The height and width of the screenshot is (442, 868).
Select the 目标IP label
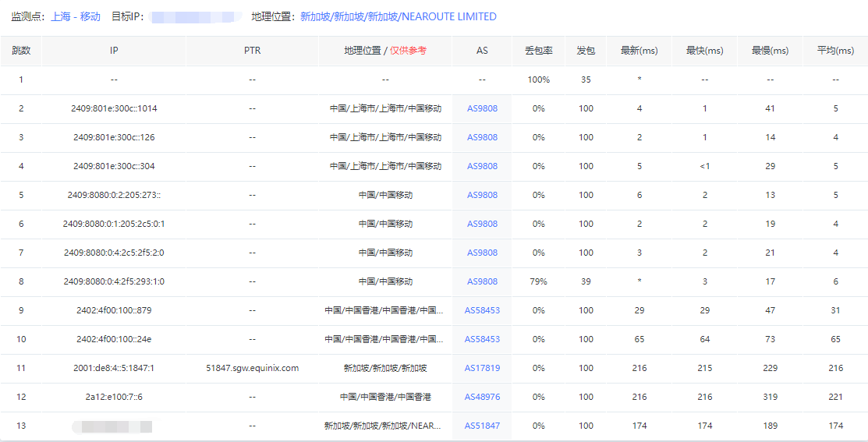[x=129, y=16]
